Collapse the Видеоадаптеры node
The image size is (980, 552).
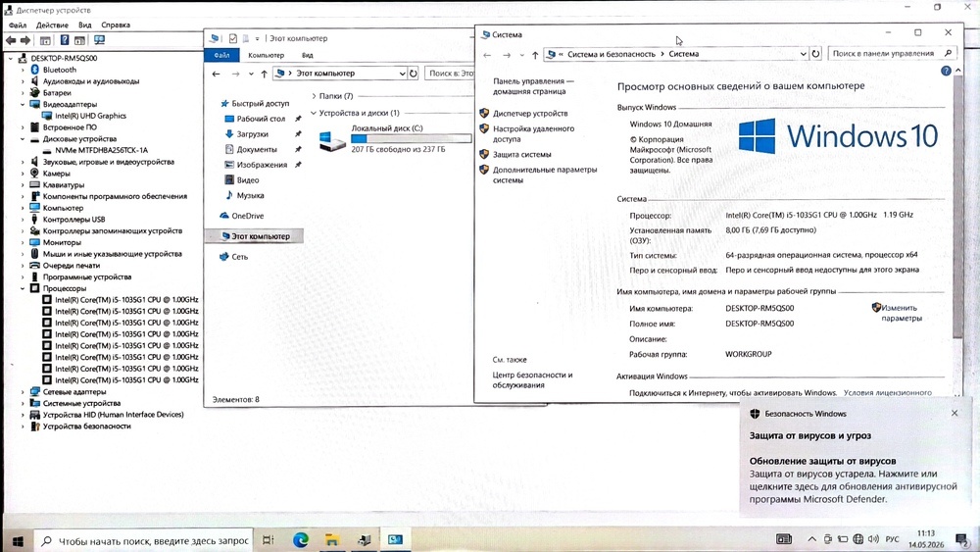pos(23,104)
